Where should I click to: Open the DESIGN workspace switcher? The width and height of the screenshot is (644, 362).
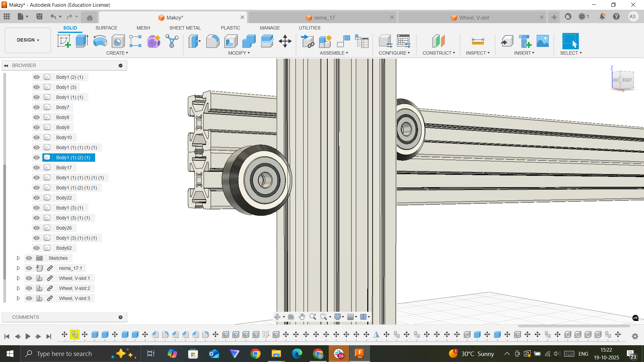point(28,40)
